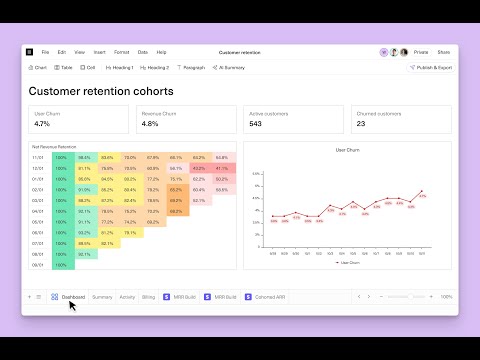The width and height of the screenshot is (480, 360).
Task: Click the User Churn chart title
Action: (x=347, y=150)
